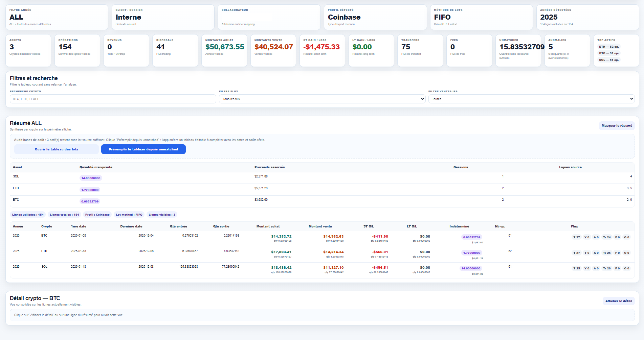The image size is (644, 340).
Task: Click the Tr 25 flux chip in ETH row
Action: pyautogui.click(x=607, y=253)
